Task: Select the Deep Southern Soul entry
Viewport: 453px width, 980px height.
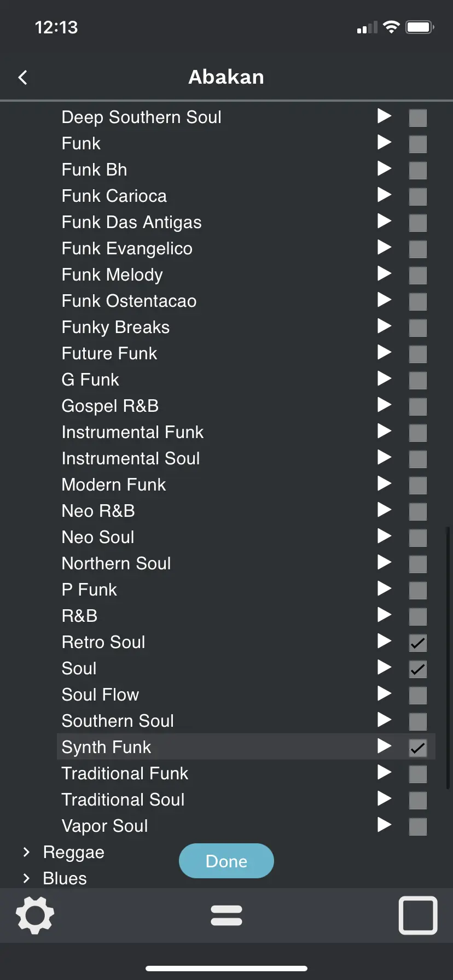Action: click(x=141, y=117)
